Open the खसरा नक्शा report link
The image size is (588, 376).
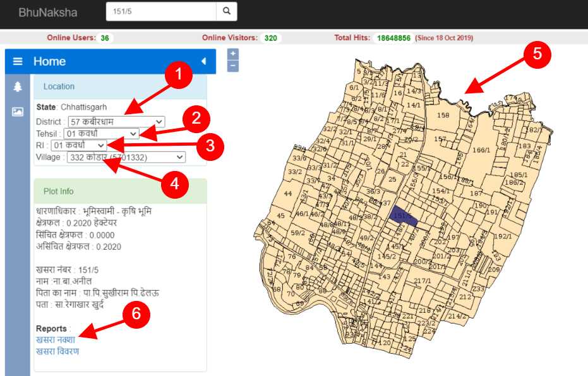point(56,339)
